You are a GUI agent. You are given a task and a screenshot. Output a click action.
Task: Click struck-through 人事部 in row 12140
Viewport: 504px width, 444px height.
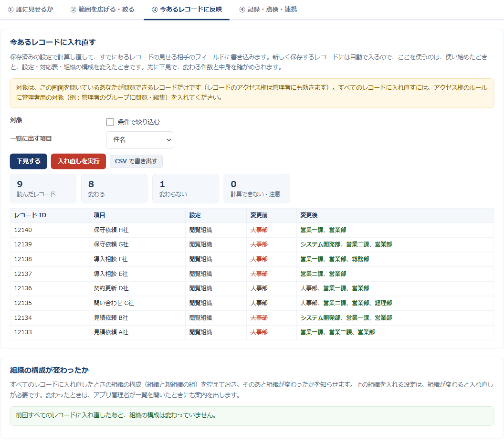click(x=259, y=230)
